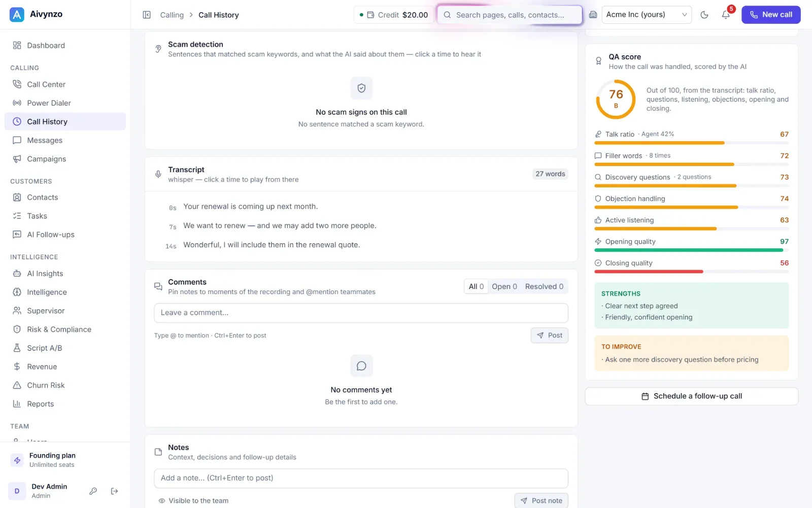The height and width of the screenshot is (508, 812).
Task: Open the Acme Inc organization dropdown
Action: click(x=647, y=15)
